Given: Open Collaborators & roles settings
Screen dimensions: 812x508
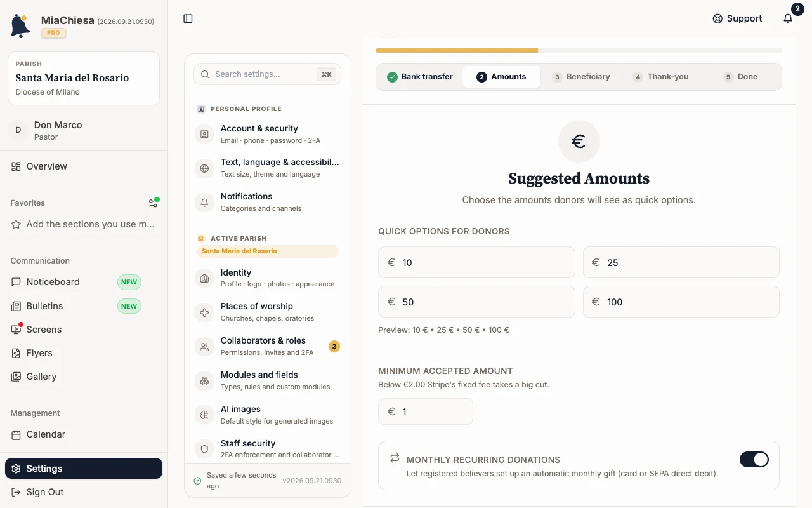Looking at the screenshot, I should (x=267, y=347).
